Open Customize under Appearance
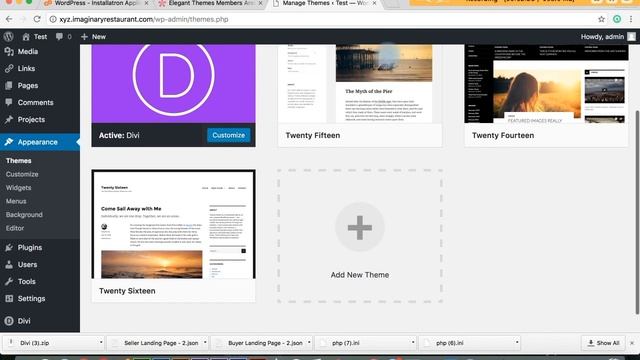 pos(22,174)
